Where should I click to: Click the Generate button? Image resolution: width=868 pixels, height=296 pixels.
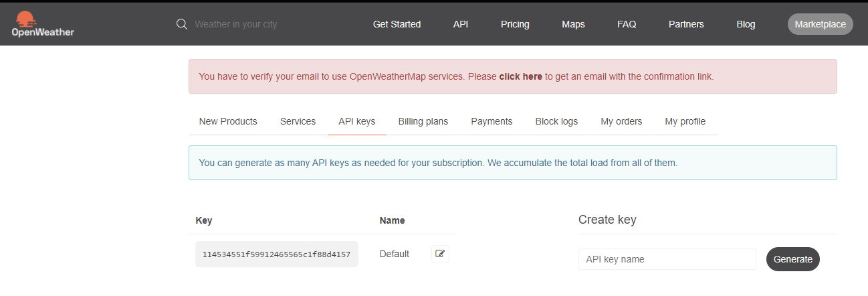[793, 259]
